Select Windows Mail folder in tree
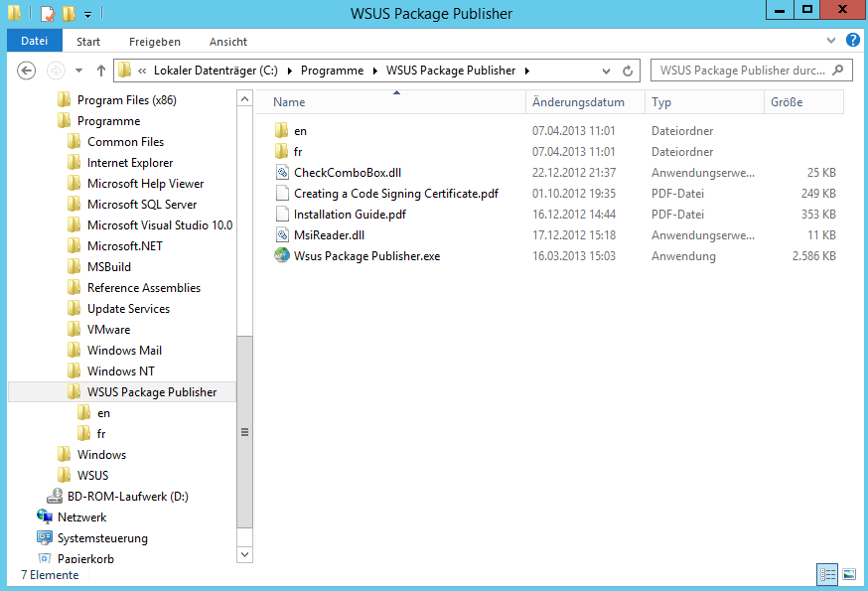Viewport: 868px width, 591px height. [x=124, y=351]
